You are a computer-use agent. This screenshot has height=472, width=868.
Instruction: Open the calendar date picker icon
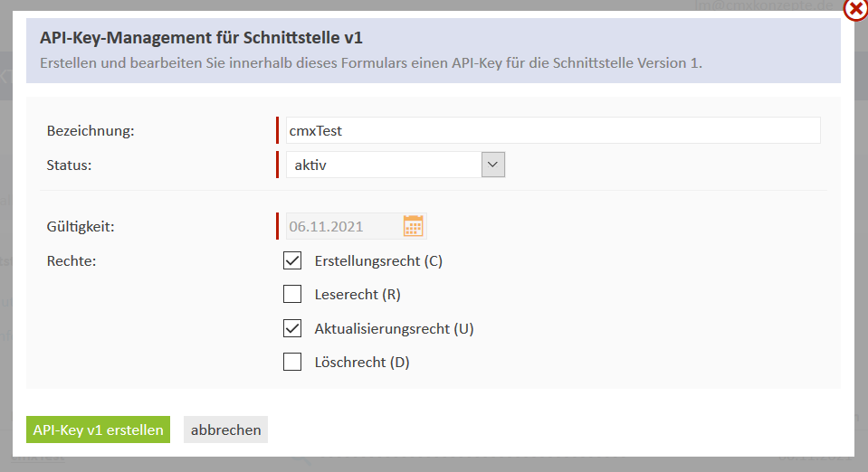click(x=414, y=226)
